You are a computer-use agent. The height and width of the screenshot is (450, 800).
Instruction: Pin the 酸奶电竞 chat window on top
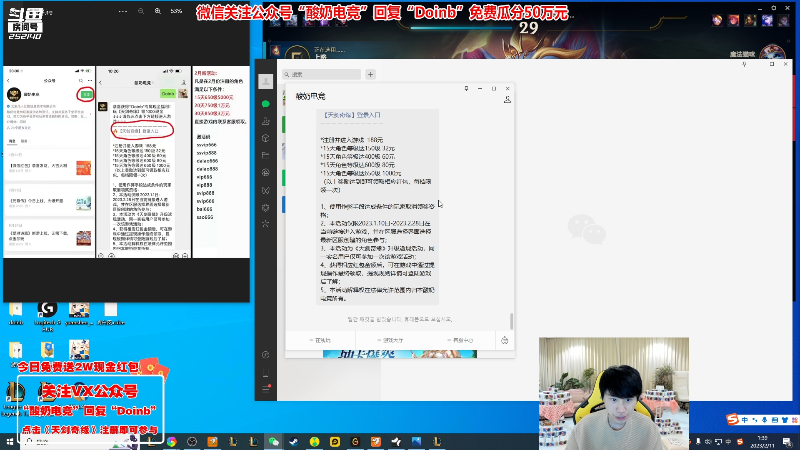466,89
